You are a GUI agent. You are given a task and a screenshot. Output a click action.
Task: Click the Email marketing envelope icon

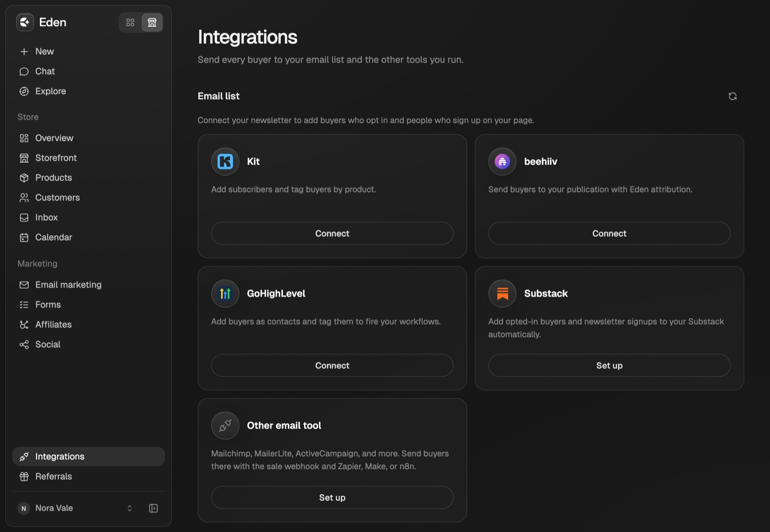pos(24,285)
